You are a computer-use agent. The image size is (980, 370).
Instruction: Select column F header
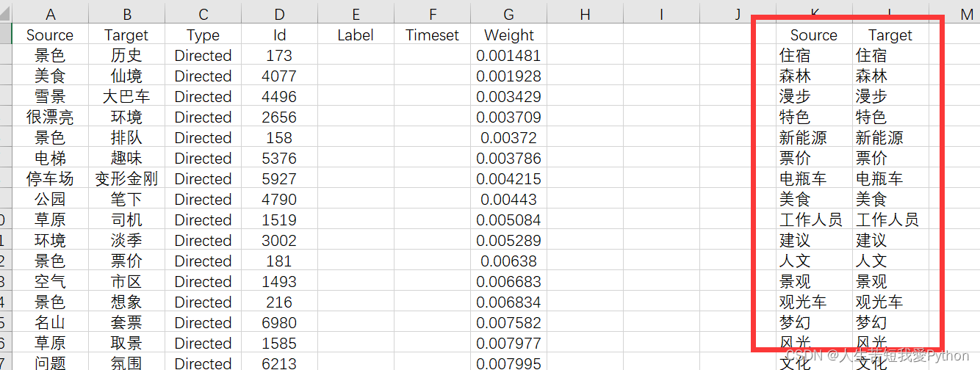click(432, 14)
